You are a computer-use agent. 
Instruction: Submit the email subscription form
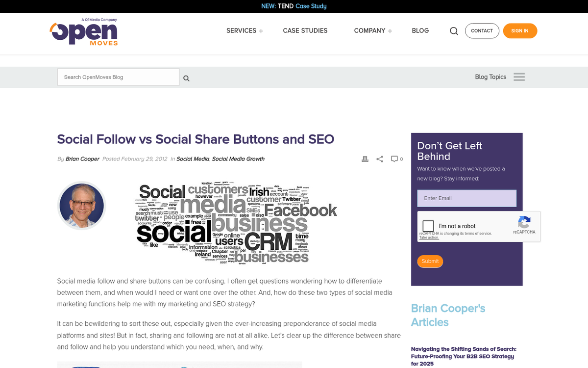click(430, 261)
